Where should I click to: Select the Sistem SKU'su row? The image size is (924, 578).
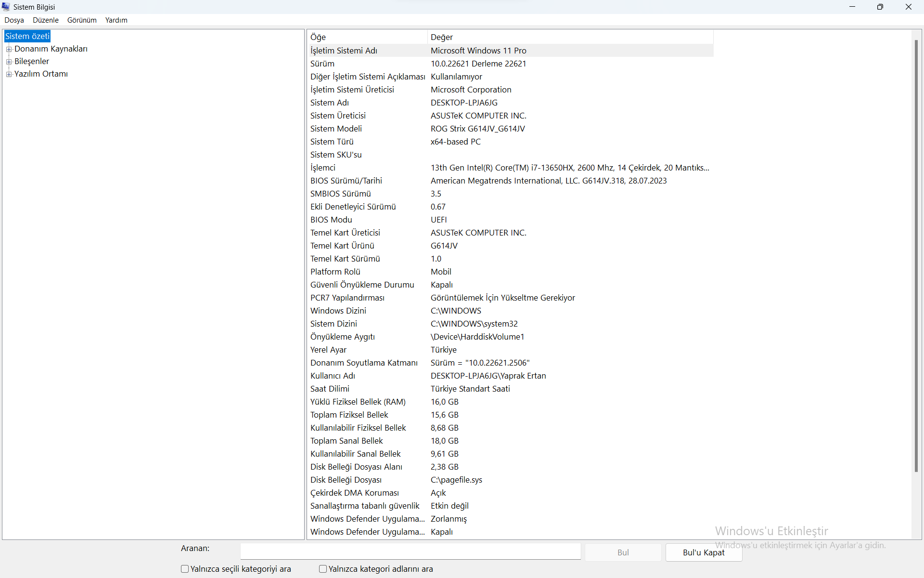click(511, 155)
